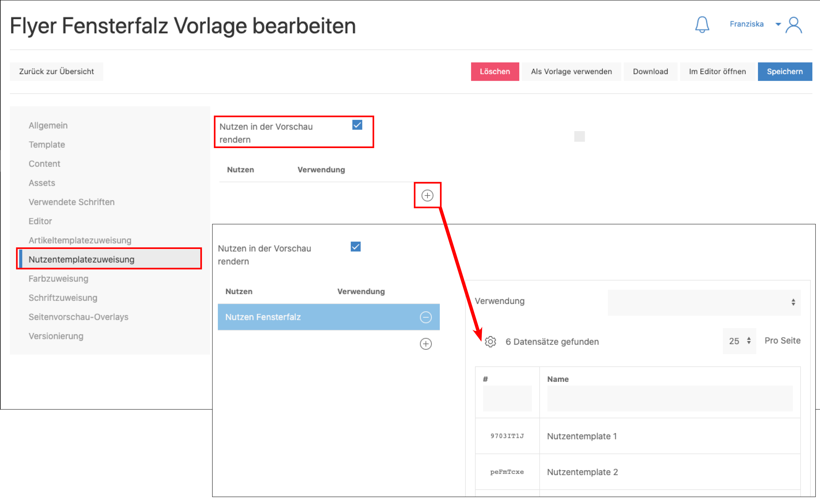Toggle lower Nutzen in der Vorschau checkbox

pyautogui.click(x=355, y=247)
